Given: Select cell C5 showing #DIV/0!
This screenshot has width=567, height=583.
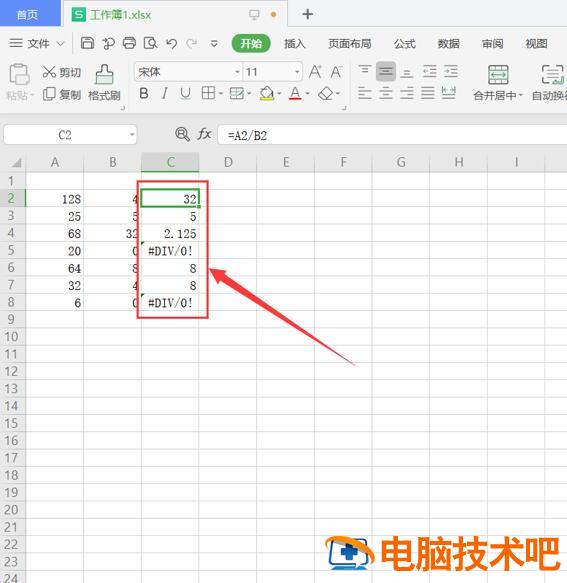Looking at the screenshot, I should coord(170,251).
